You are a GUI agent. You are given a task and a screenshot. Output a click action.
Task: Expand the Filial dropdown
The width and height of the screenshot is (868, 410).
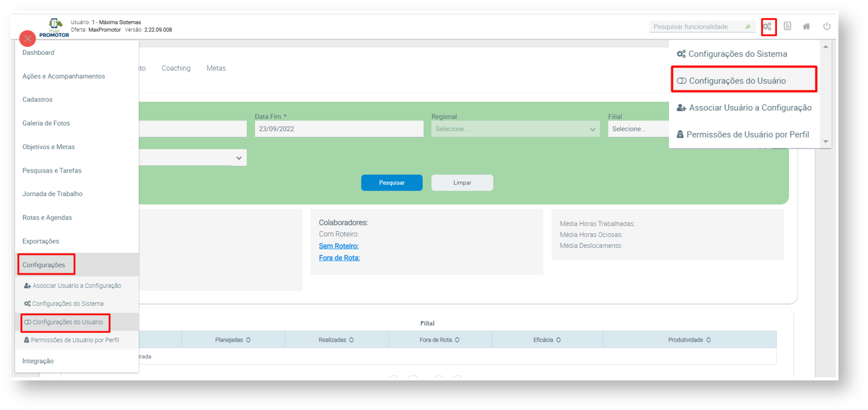click(x=638, y=129)
